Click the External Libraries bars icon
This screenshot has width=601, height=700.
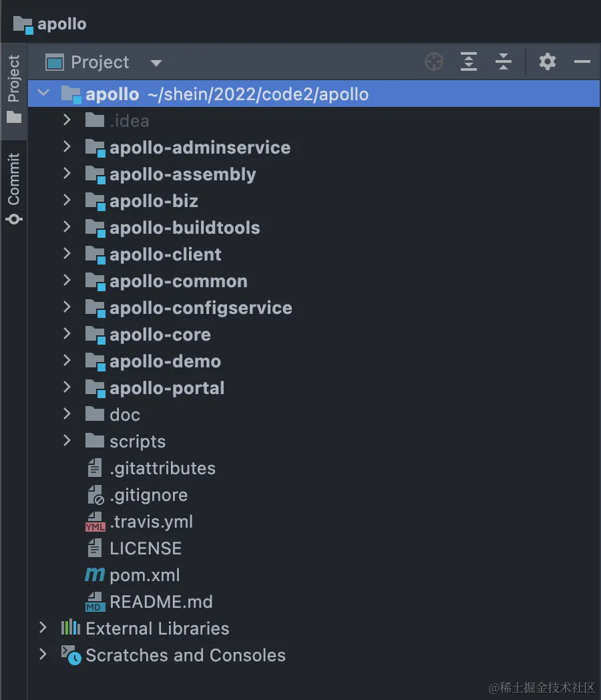click(70, 629)
